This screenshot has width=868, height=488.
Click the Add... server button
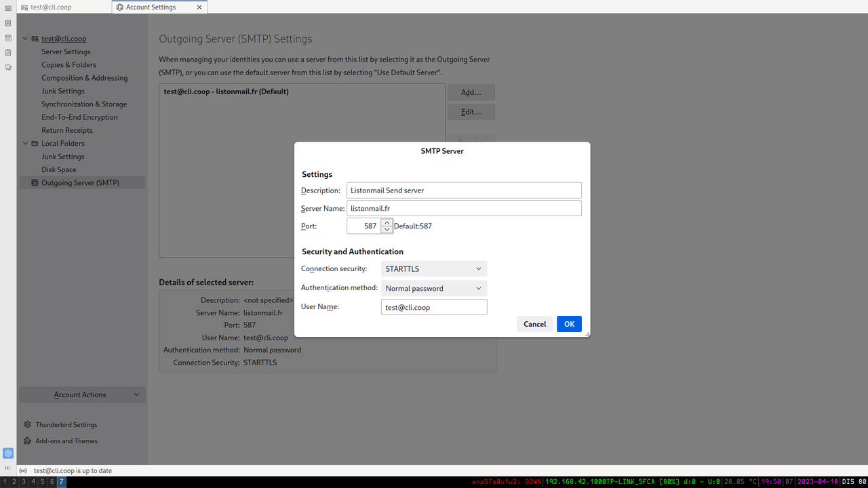471,92
